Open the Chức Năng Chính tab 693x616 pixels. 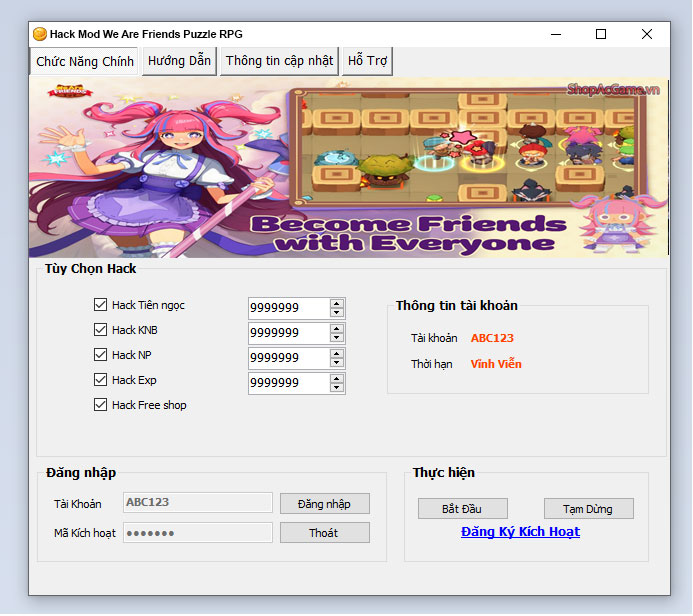(84, 61)
